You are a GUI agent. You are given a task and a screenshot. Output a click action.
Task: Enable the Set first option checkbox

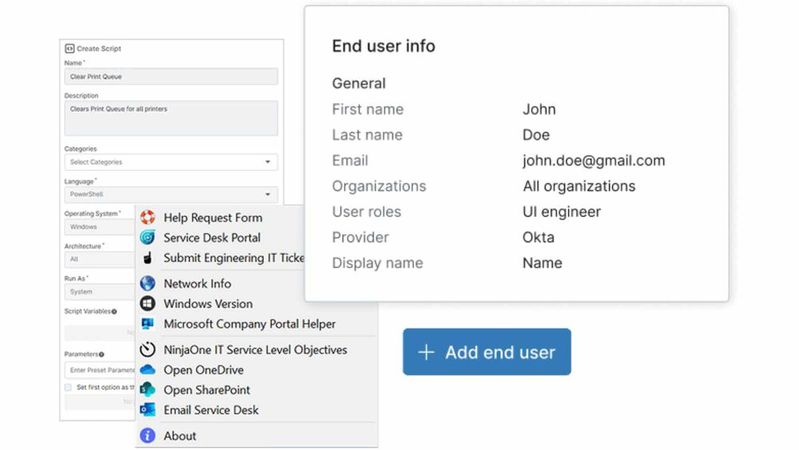(x=68, y=387)
